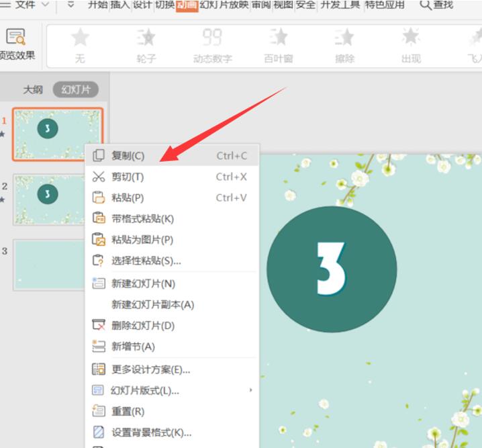Click the add section icon beside 新增节(A)
This screenshot has width=482, height=448.
click(x=99, y=346)
